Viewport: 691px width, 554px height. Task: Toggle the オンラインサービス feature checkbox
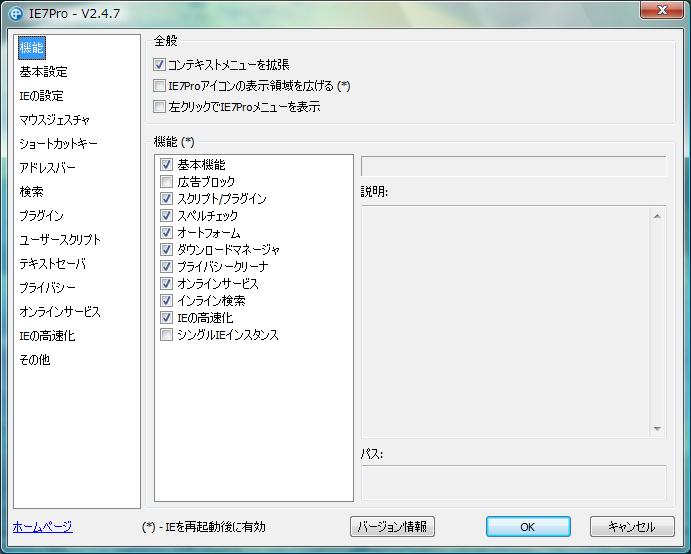pos(166,283)
